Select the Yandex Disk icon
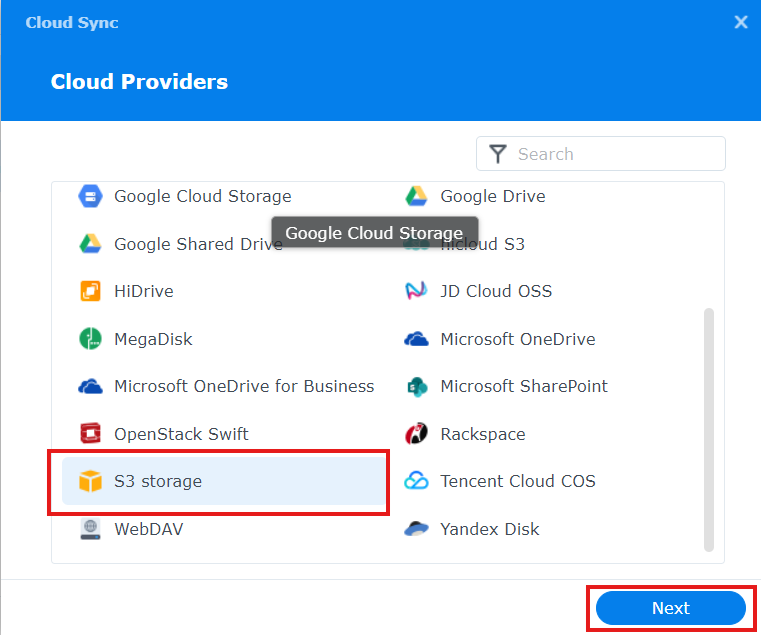761x635 pixels. 416,529
